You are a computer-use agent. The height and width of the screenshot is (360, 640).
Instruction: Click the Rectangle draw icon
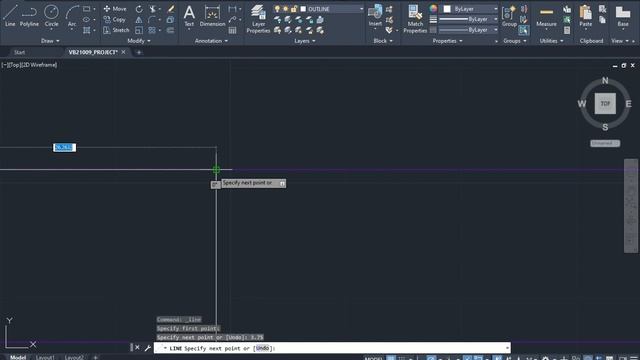(x=87, y=9)
